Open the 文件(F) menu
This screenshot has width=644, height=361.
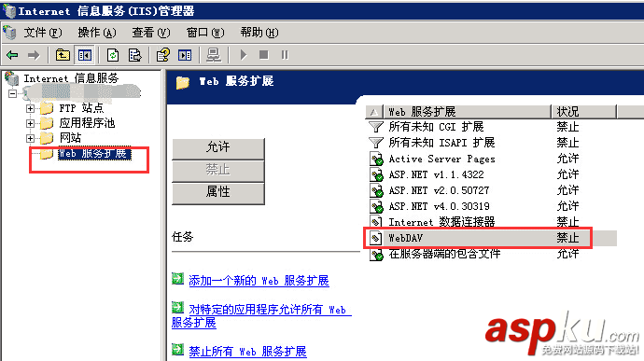point(43,33)
